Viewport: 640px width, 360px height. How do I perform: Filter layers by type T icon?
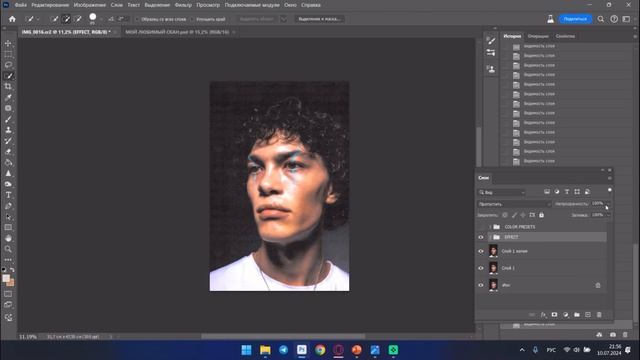pyautogui.click(x=567, y=192)
